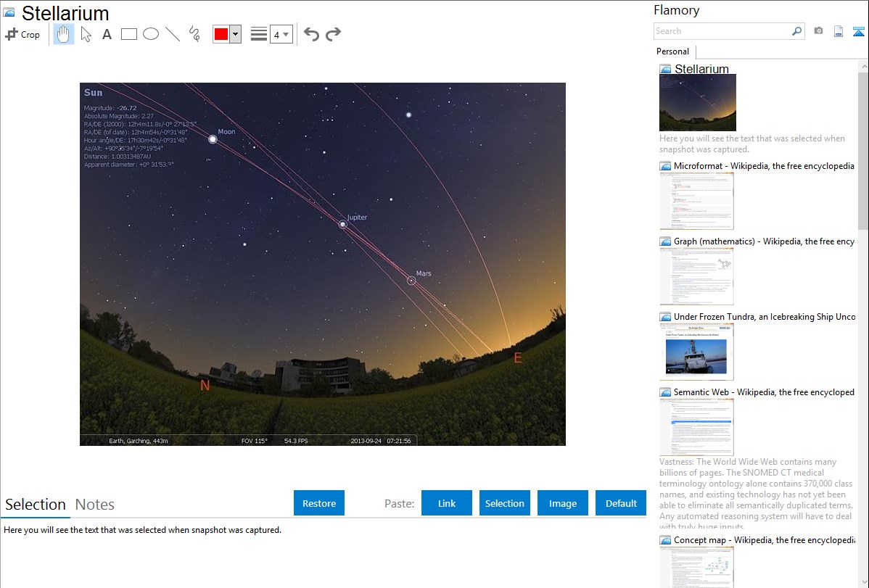Open the Stellarium snapshot thumbnail
Image resolution: width=869 pixels, height=588 pixels.
click(698, 102)
